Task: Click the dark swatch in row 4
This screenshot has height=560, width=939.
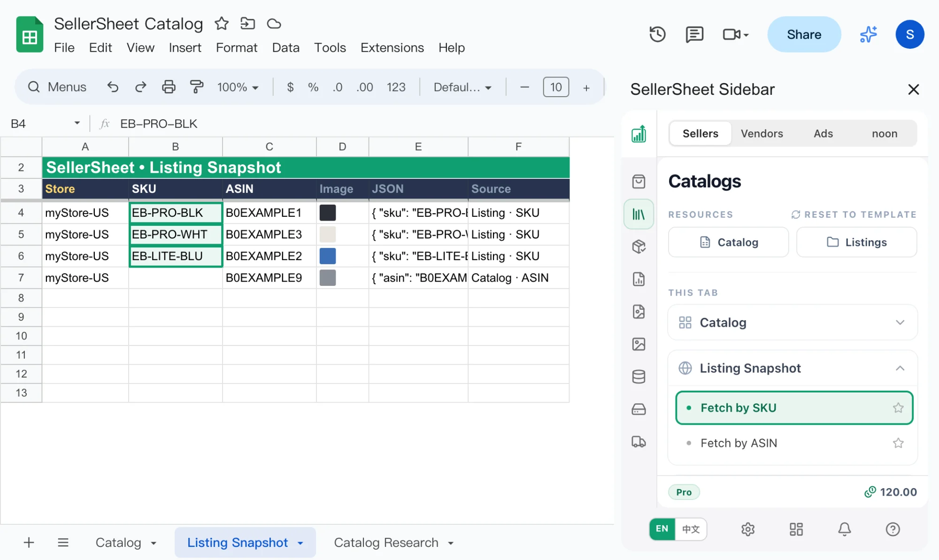Action: (x=328, y=213)
